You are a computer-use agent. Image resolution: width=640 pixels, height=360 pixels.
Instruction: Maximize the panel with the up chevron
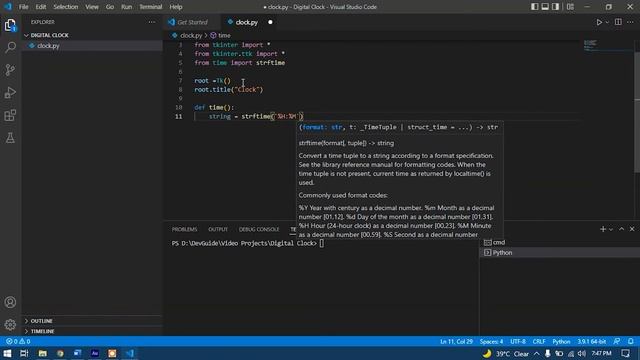[x=621, y=229]
